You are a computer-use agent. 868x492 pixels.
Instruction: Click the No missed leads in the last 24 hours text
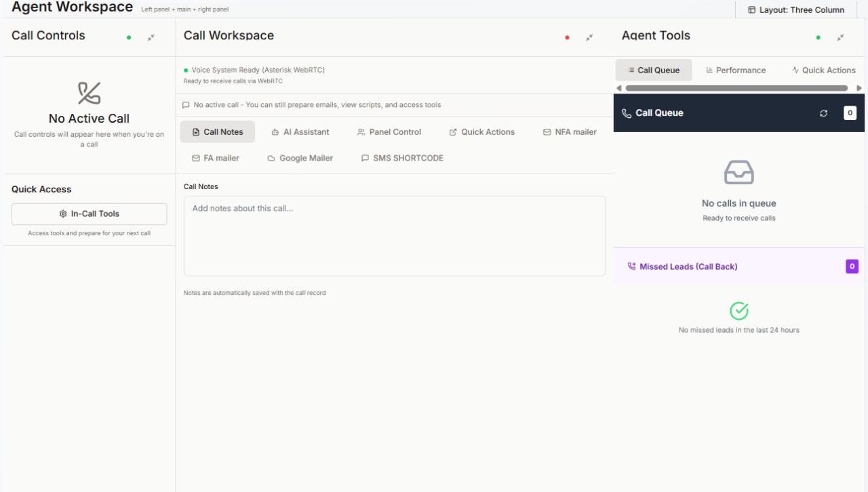739,330
